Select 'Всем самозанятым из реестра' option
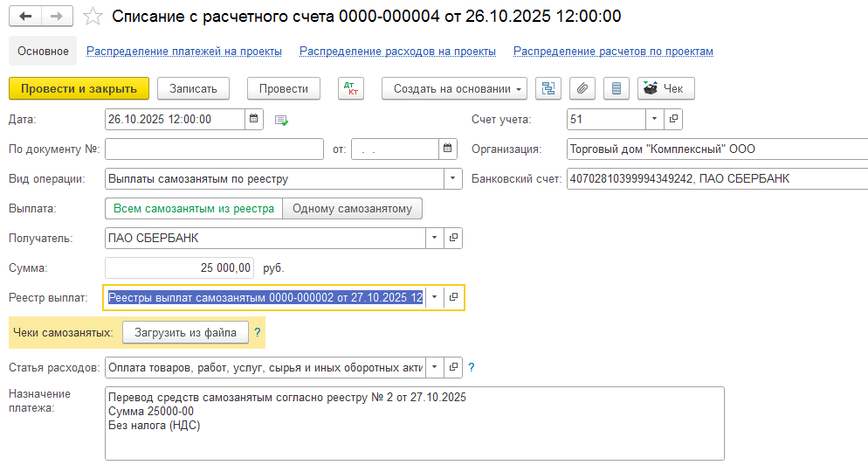 [x=193, y=208]
